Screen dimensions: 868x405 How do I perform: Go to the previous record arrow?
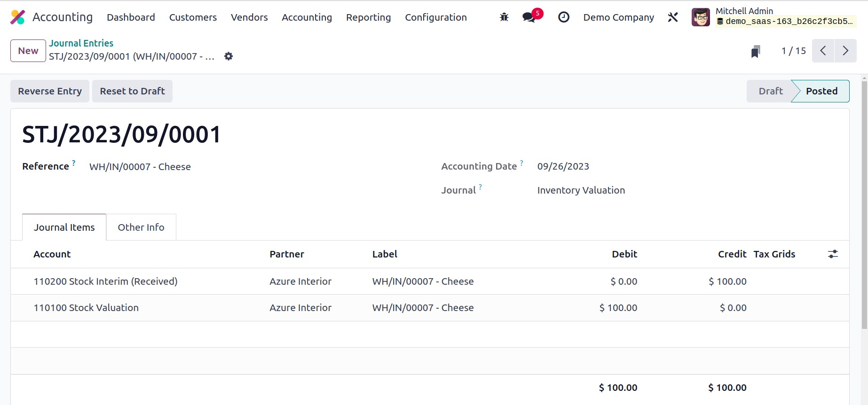click(x=823, y=51)
